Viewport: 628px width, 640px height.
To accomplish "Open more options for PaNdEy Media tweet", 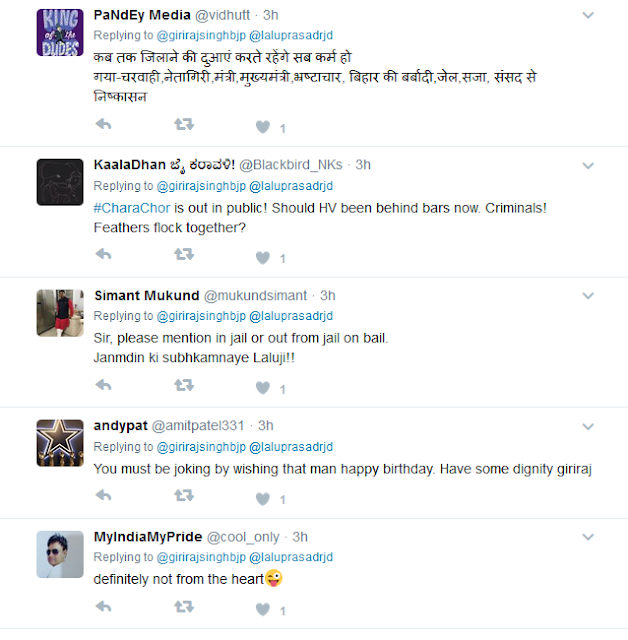I will pos(588,16).
